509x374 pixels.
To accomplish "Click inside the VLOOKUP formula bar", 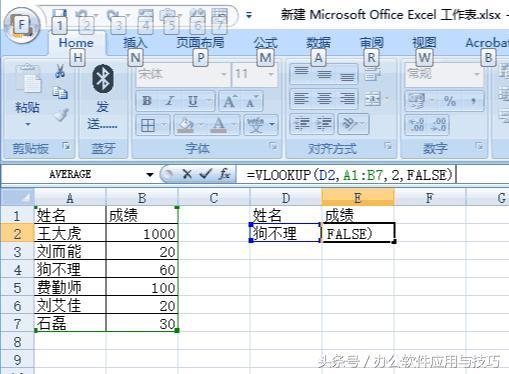I will 373,174.
